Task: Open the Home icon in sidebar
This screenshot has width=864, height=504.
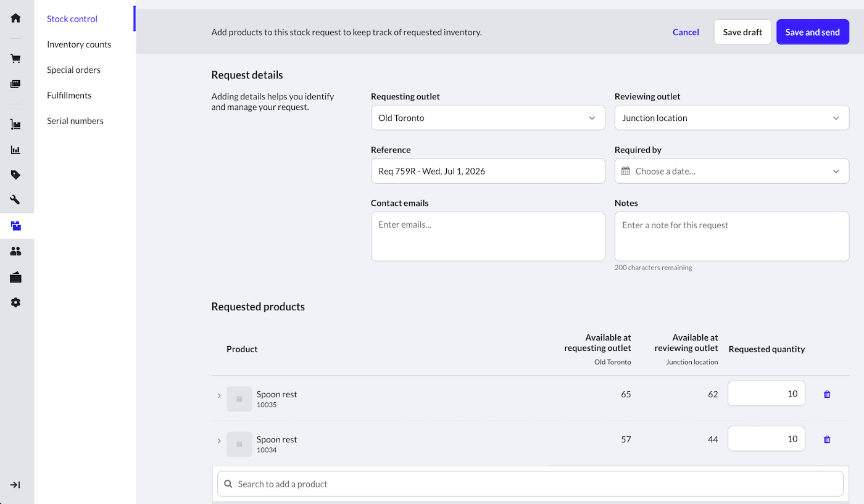Action: [15, 18]
